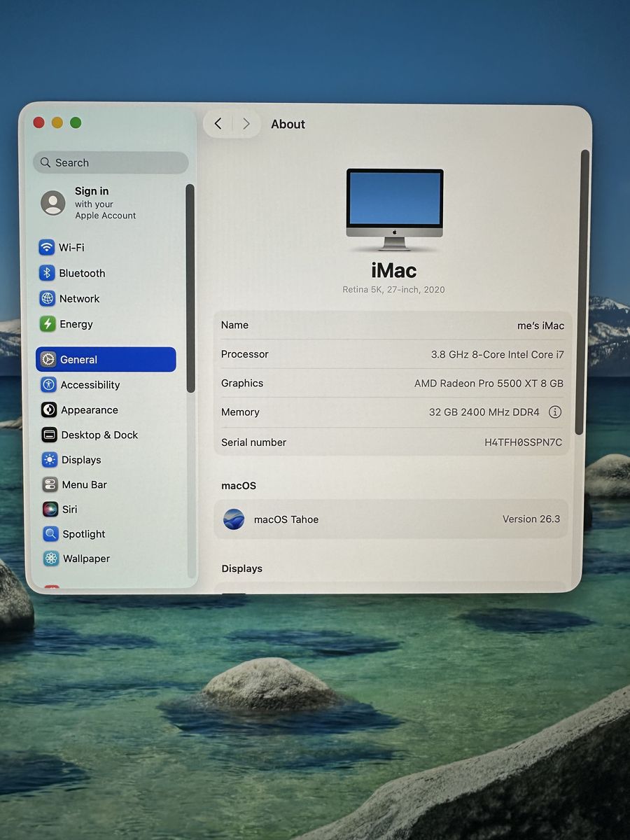Click the forward navigation chevron

(x=246, y=124)
